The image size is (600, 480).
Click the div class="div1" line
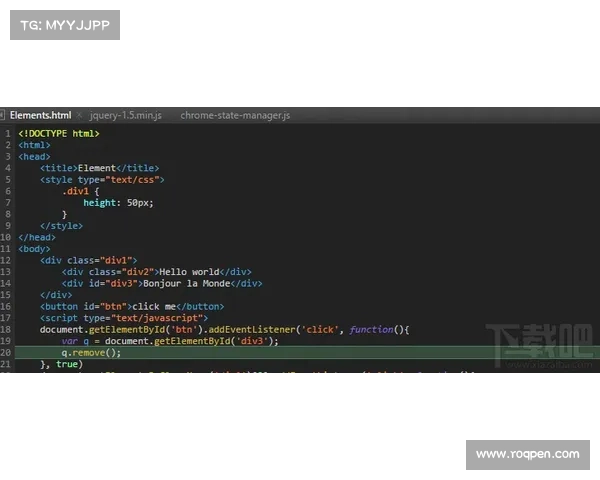tap(89, 260)
